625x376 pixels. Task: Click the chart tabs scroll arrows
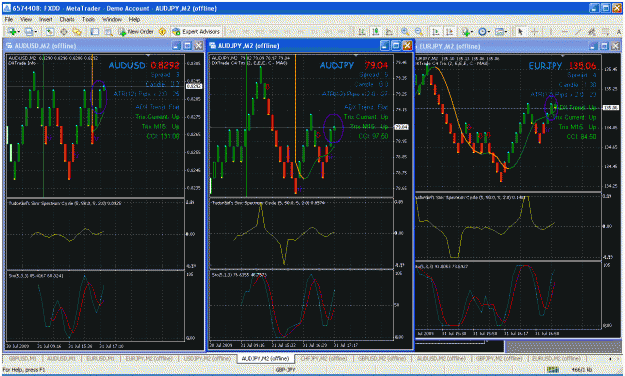(x=614, y=359)
